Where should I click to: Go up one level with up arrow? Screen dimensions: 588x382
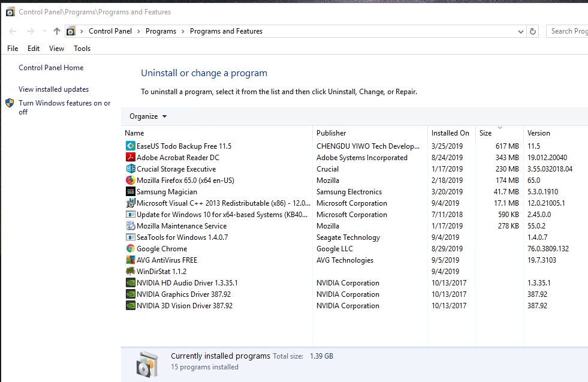(x=56, y=31)
